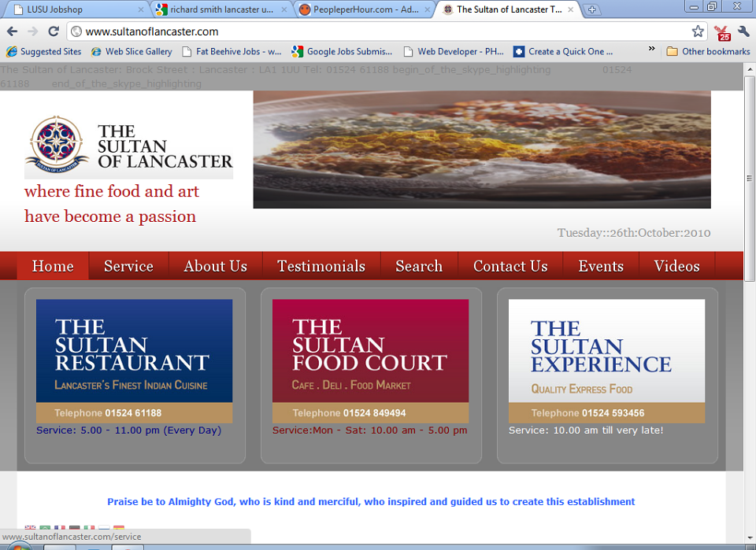
Task: Open the About Us page
Action: 216,266
